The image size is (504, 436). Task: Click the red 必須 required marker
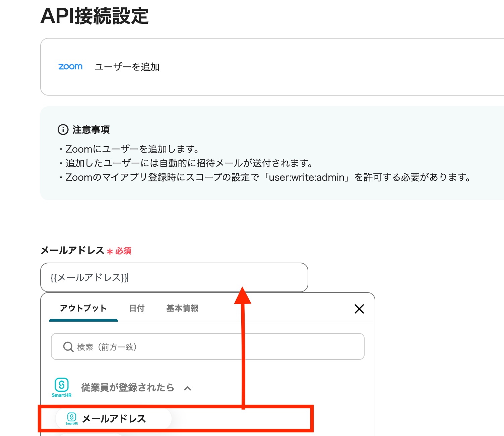(119, 251)
